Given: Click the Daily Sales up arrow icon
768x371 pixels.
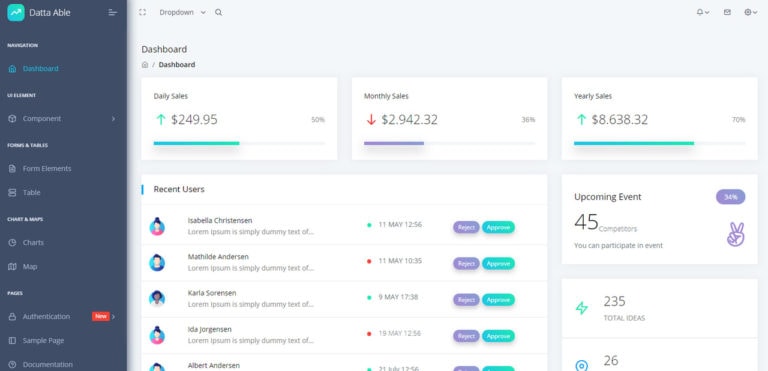Looking at the screenshot, I should [160, 120].
